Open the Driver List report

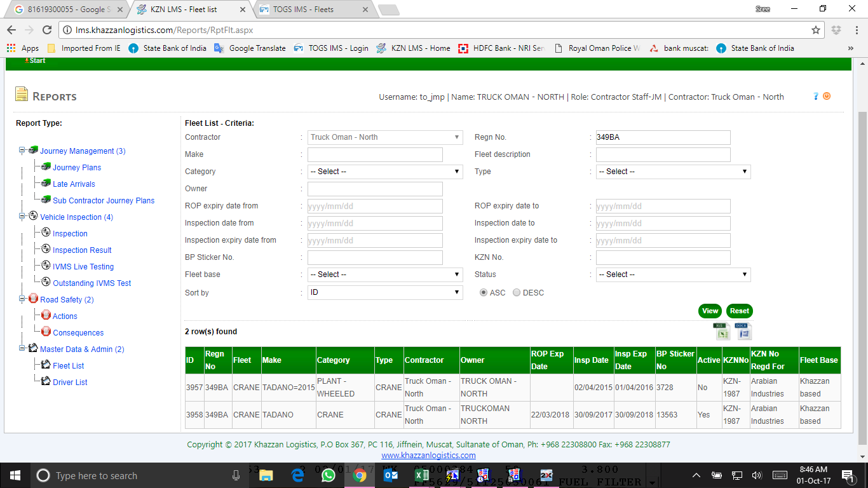(70, 382)
